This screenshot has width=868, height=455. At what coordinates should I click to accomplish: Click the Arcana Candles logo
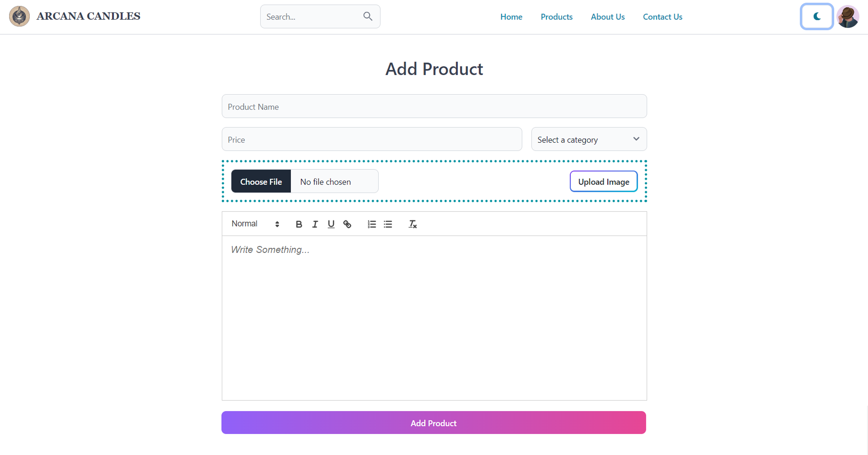[x=19, y=16]
